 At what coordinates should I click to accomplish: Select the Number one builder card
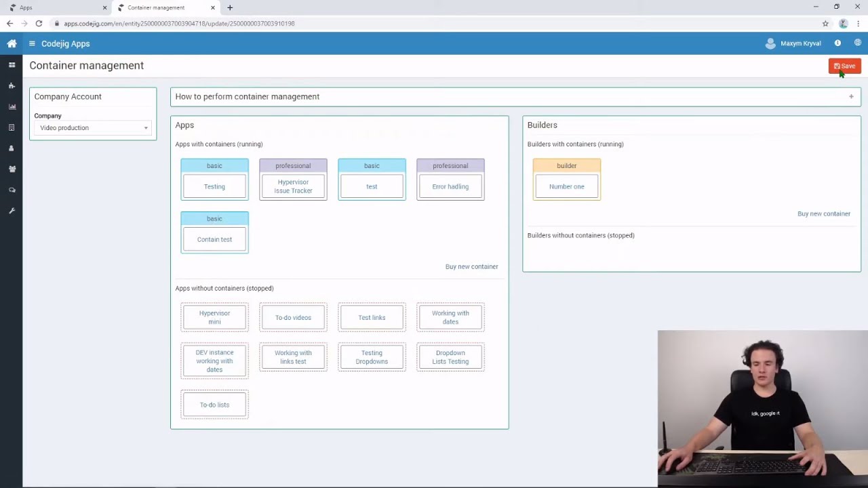click(x=567, y=180)
